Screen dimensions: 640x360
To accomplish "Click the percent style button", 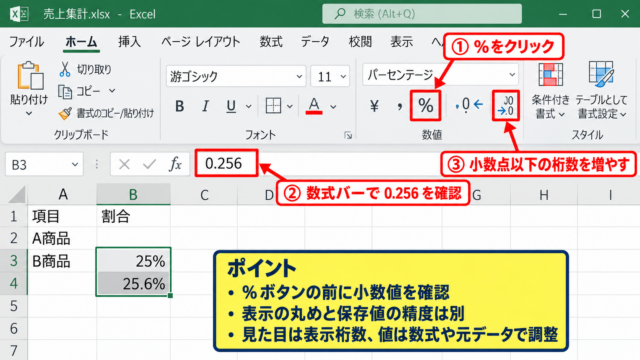I will (x=425, y=106).
